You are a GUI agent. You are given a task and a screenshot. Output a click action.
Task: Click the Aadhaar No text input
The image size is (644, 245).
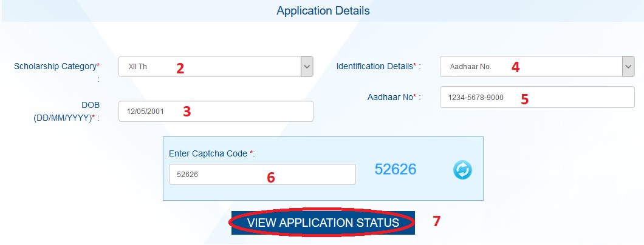point(536,97)
